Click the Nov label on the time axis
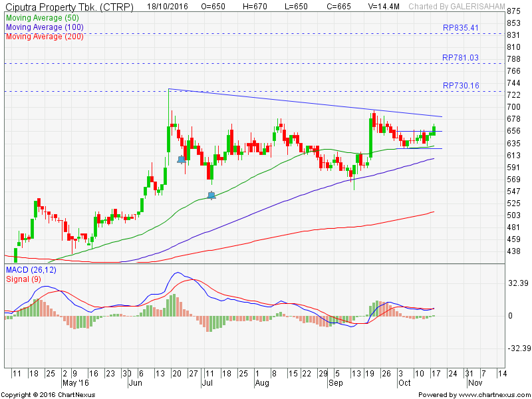The height and width of the screenshot is (399, 532). pyautogui.click(x=473, y=384)
